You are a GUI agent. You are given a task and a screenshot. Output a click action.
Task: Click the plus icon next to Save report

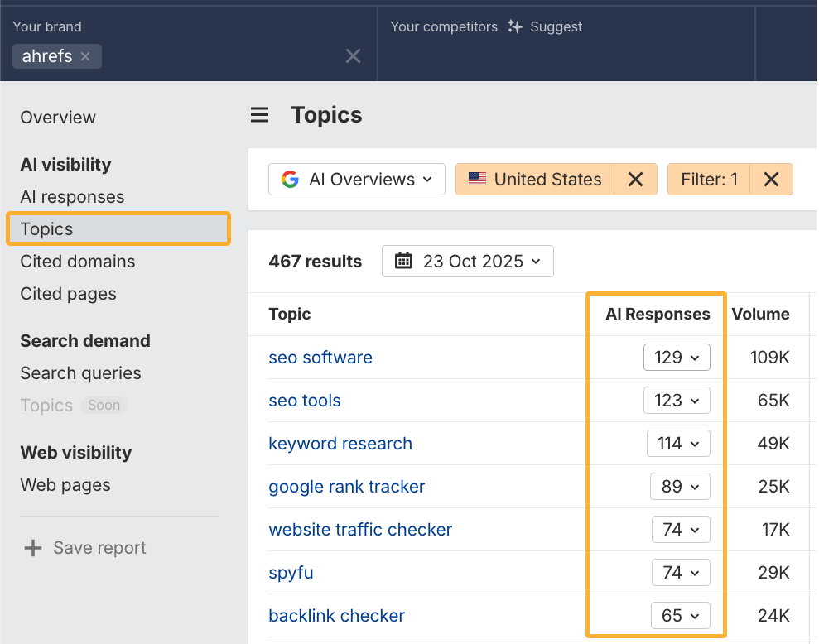[31, 547]
